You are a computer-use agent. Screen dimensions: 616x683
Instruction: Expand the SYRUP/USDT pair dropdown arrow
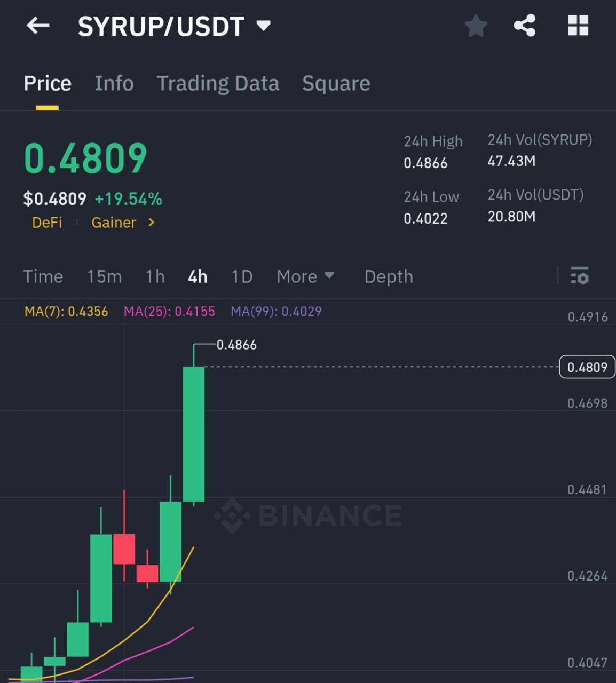263,26
